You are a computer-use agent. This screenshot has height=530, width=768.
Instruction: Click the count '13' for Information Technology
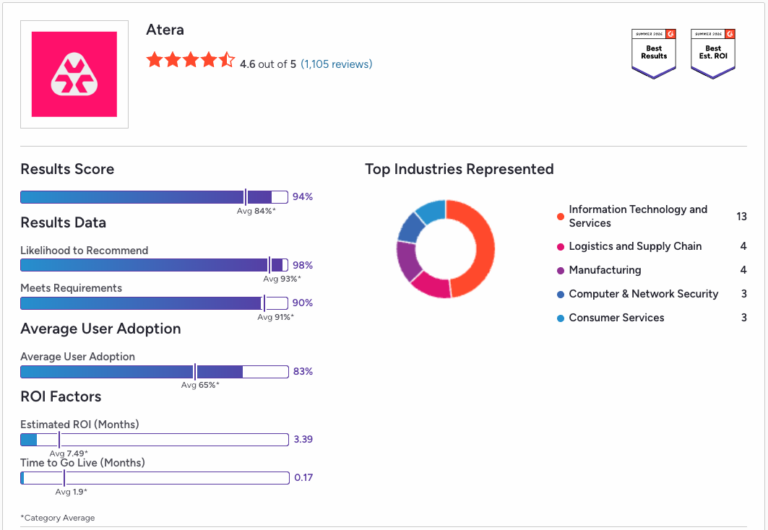(x=742, y=217)
